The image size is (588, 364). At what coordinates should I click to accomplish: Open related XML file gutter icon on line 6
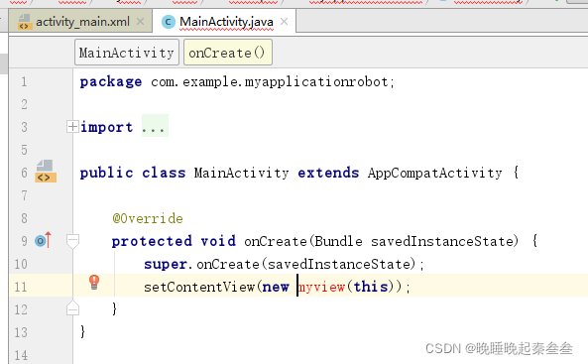tap(46, 172)
